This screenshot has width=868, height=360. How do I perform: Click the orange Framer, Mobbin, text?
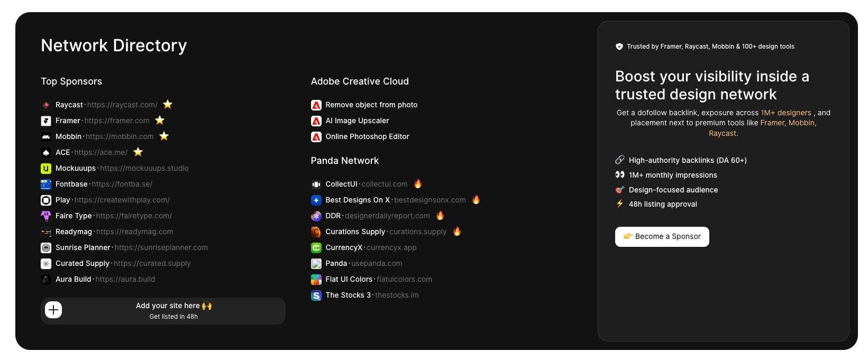(x=788, y=123)
